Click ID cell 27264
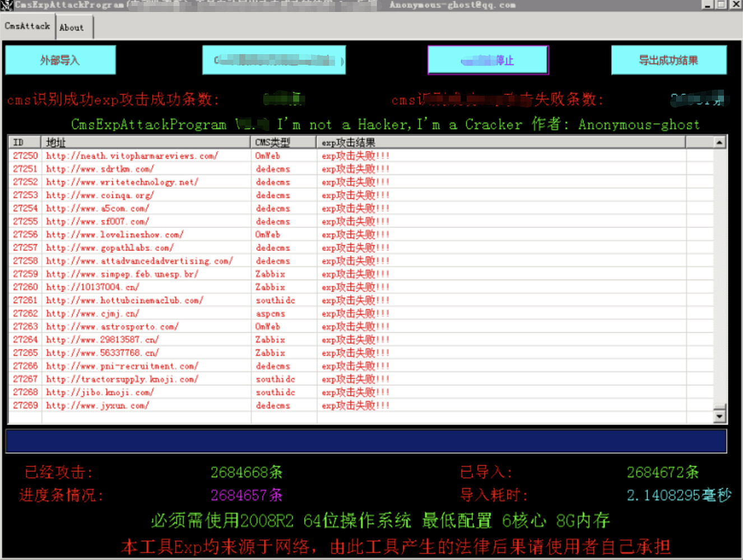 26,340
